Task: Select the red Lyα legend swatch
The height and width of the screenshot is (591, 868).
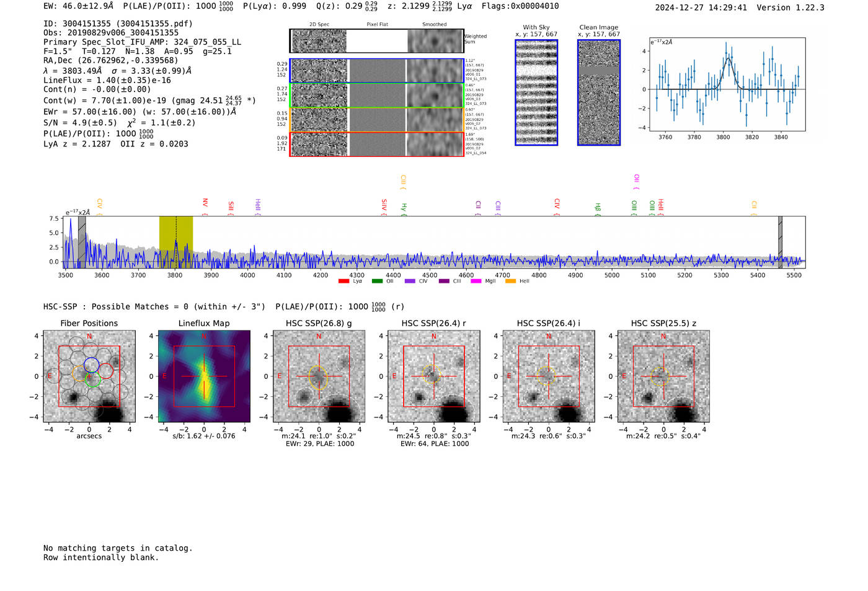Action: pyautogui.click(x=343, y=282)
